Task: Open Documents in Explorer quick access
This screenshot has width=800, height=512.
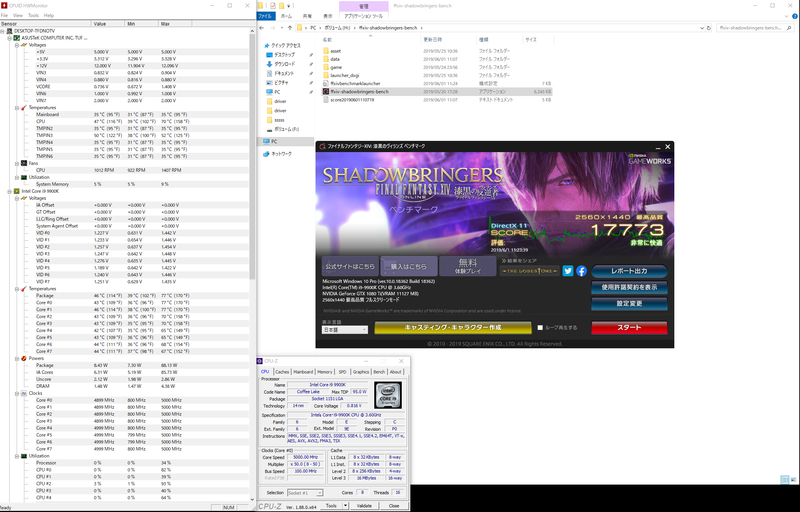Action: pyautogui.click(x=285, y=73)
